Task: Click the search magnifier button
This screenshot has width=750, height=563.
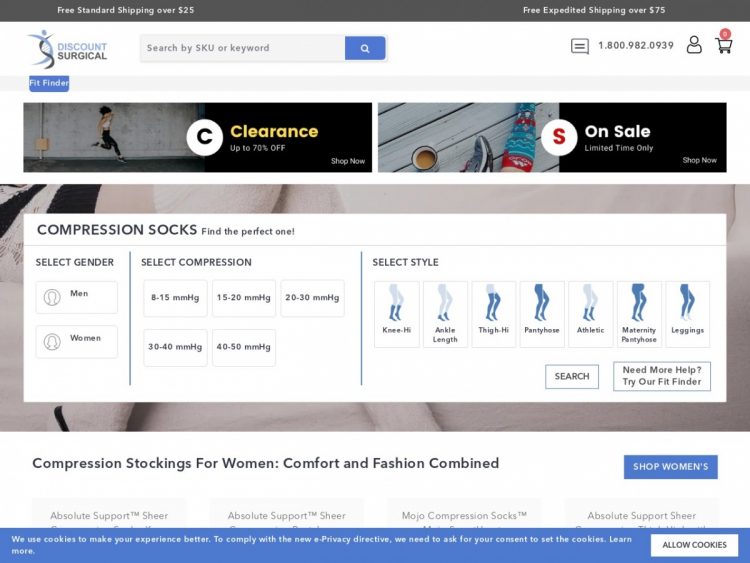Action: [365, 48]
